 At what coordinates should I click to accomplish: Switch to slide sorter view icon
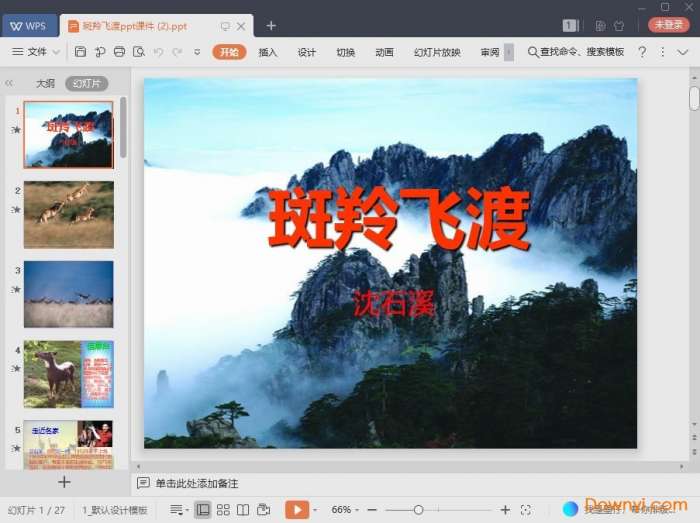pos(223,510)
